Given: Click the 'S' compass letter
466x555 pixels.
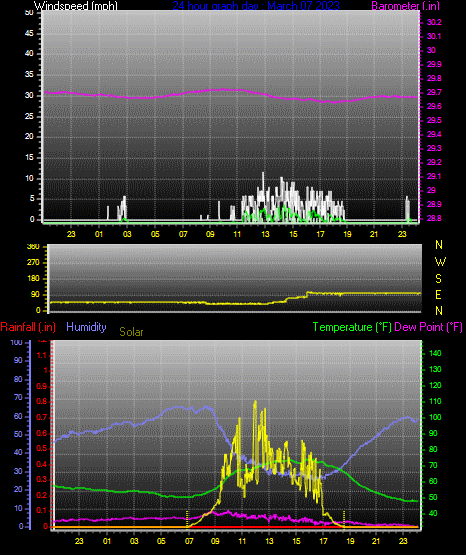Looking at the screenshot, I should [x=438, y=279].
